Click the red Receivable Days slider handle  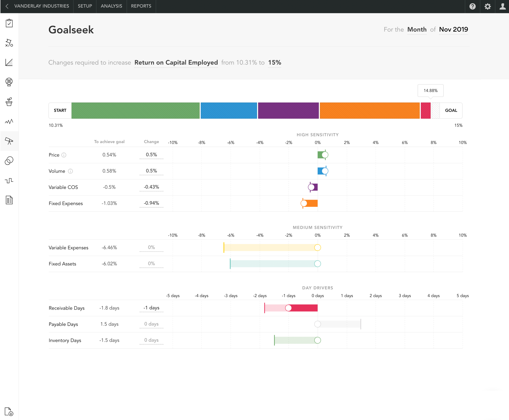coord(288,308)
